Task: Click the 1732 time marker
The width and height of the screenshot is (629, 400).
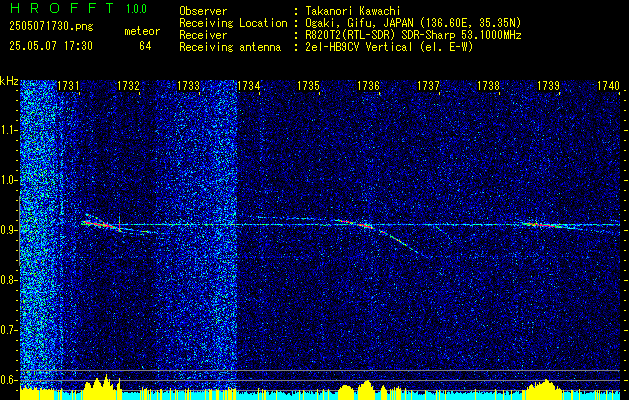Action: (128, 85)
